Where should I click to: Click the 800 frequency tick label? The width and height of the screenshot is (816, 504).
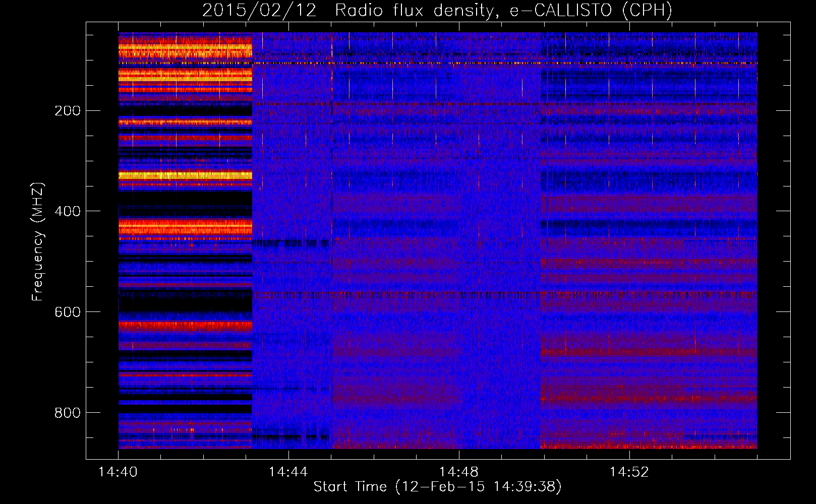coord(67,413)
